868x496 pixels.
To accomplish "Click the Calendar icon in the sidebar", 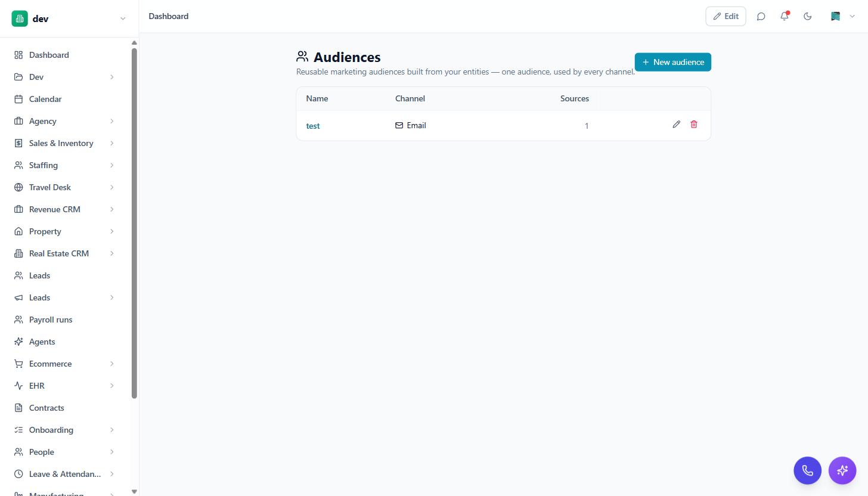I will 18,99.
